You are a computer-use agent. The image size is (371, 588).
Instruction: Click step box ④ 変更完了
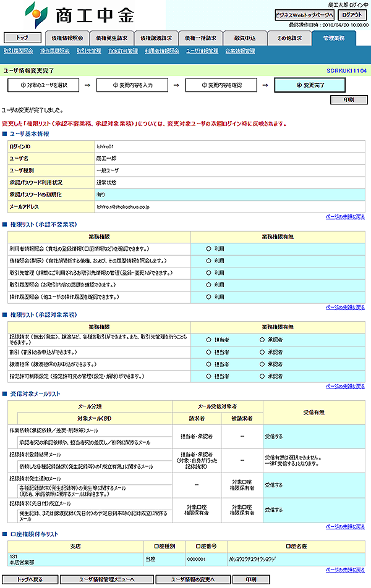[x=310, y=85]
